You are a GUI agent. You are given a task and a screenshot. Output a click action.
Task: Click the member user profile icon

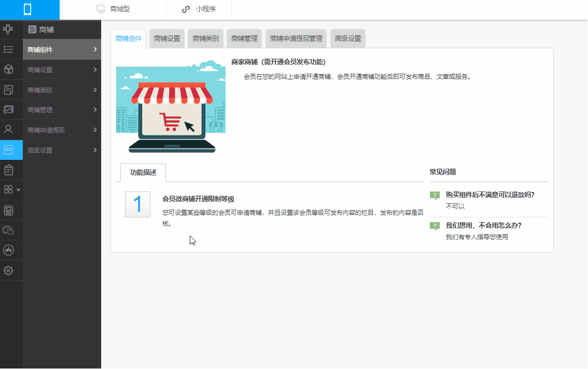[x=9, y=129]
